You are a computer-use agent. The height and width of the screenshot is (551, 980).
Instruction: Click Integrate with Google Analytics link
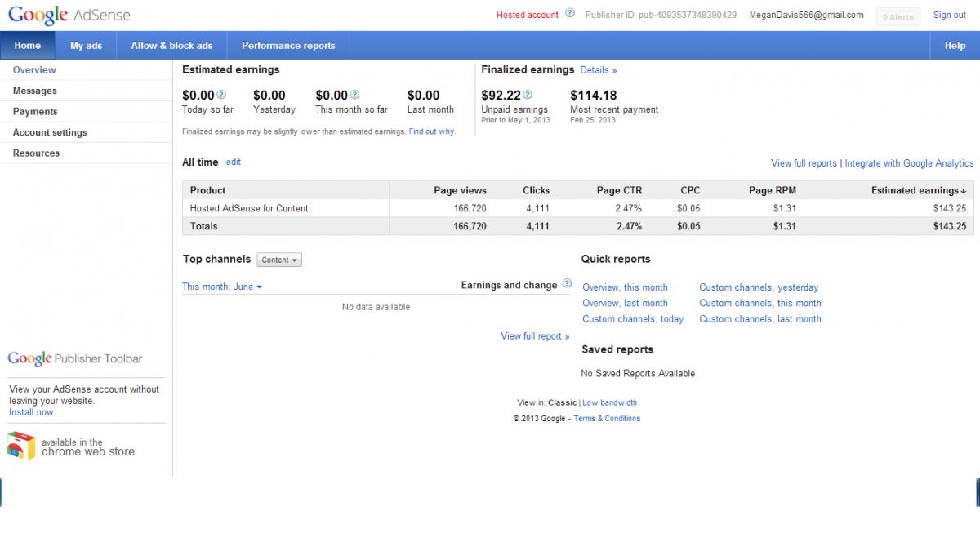909,163
